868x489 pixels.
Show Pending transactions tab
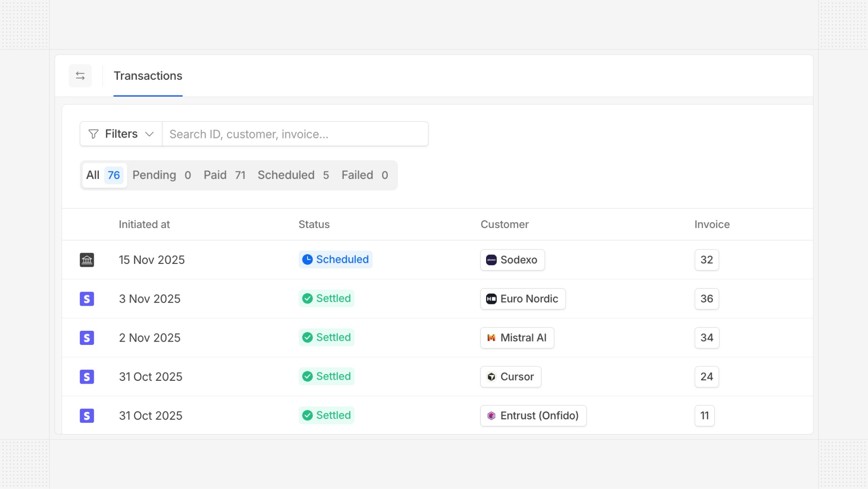(x=162, y=175)
